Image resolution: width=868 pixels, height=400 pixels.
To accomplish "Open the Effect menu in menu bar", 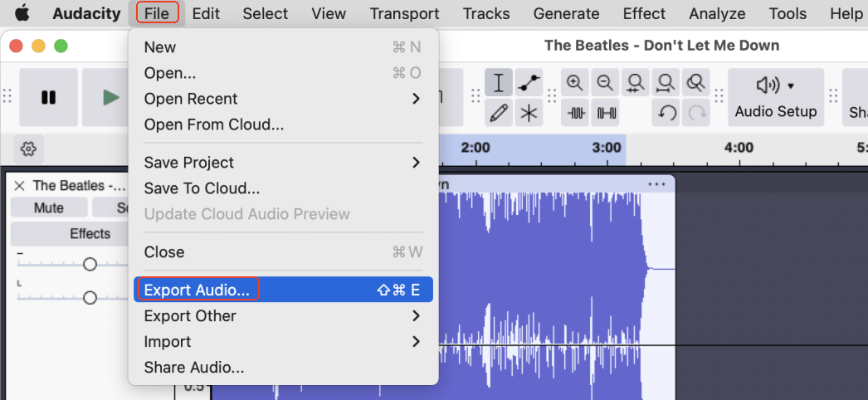I will [x=644, y=13].
